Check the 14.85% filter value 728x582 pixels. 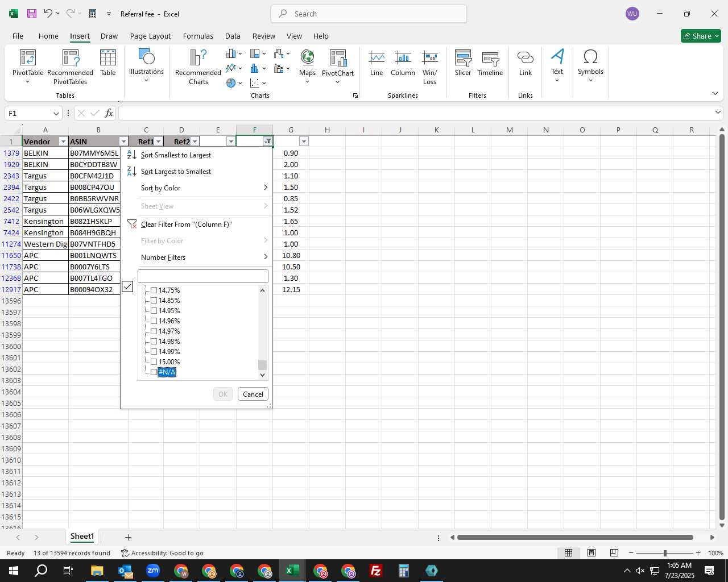[154, 301]
